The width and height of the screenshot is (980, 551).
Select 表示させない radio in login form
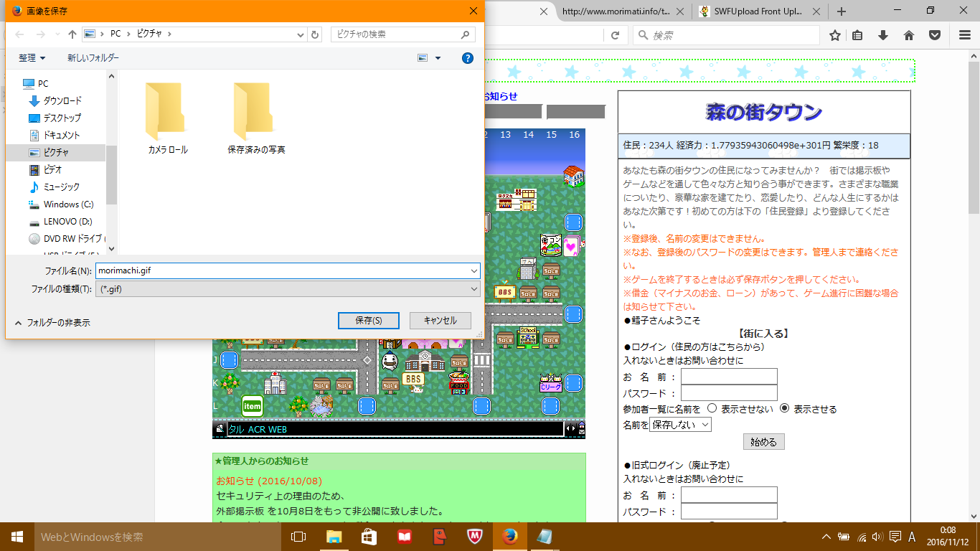point(712,408)
